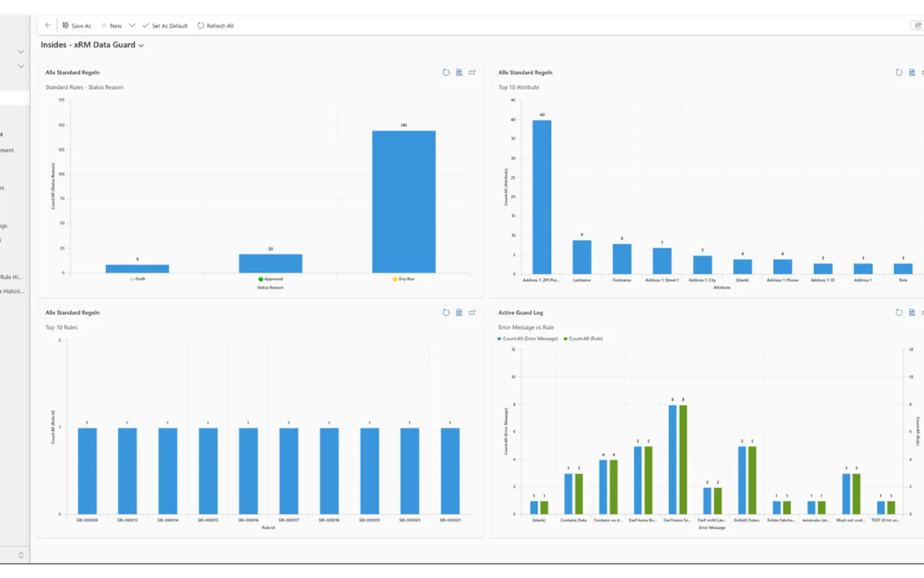This screenshot has width=924, height=578.
Task: Click the Draft bar in the Status Reason chart
Action: [137, 269]
